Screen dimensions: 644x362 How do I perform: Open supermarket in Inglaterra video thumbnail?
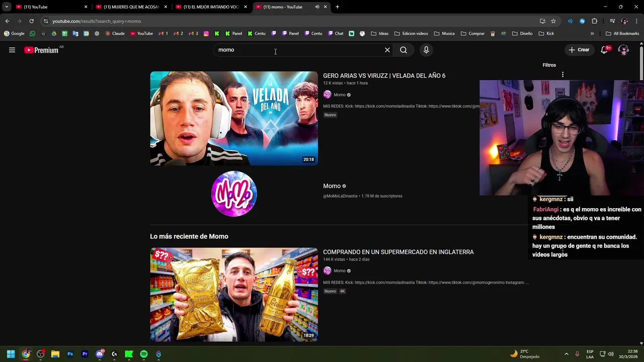pyautogui.click(x=234, y=295)
